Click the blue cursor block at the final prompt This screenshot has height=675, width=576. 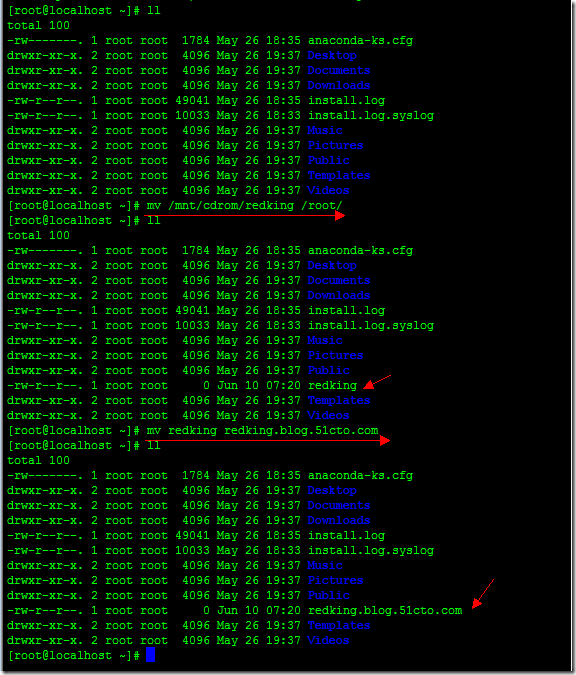[x=150, y=655]
